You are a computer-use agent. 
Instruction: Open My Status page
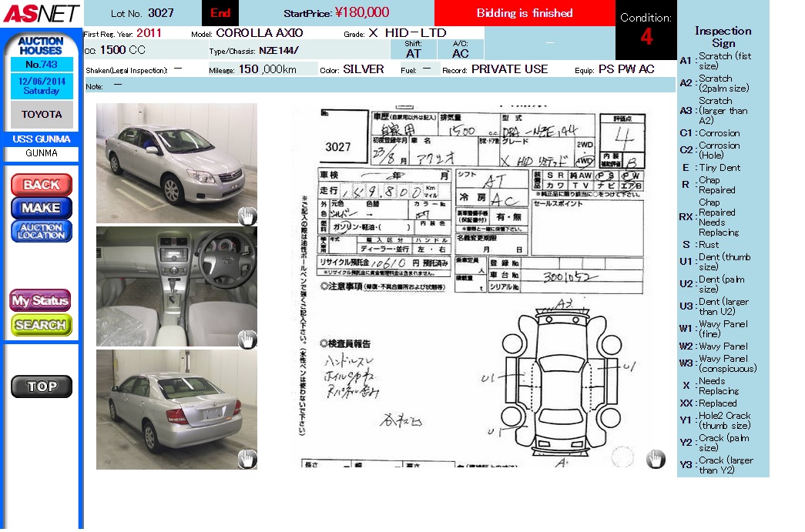coord(42,301)
